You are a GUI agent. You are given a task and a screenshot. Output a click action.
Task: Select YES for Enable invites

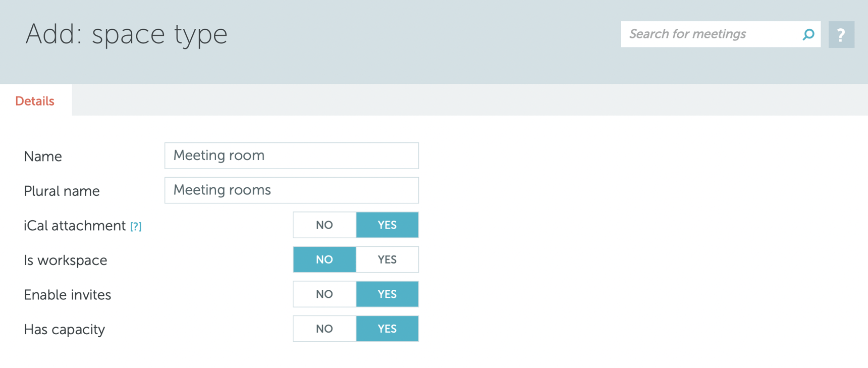pos(387,294)
